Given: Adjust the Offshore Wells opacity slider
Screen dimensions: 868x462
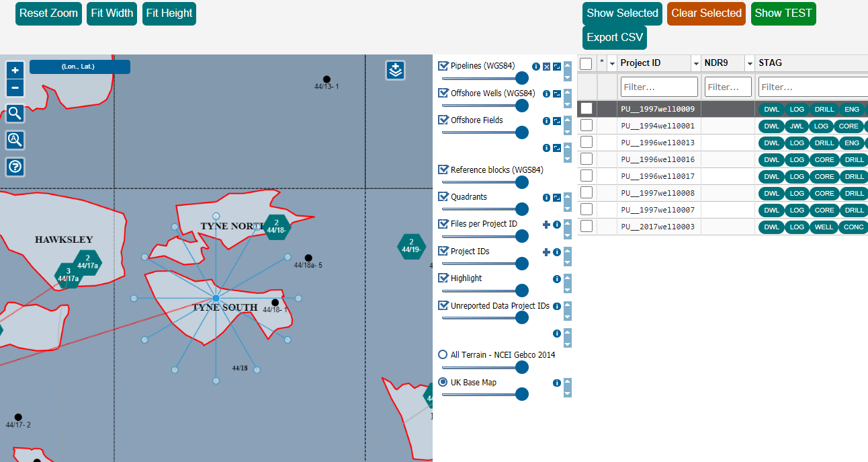Looking at the screenshot, I should click(522, 105).
